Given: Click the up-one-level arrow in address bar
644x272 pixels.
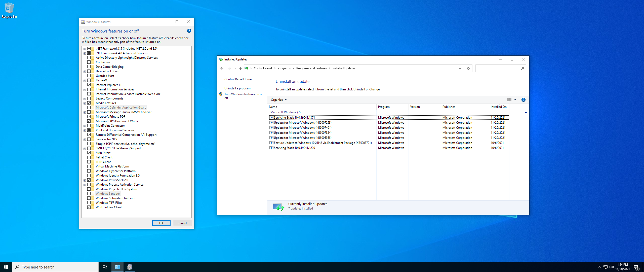Looking at the screenshot, I should (x=240, y=68).
